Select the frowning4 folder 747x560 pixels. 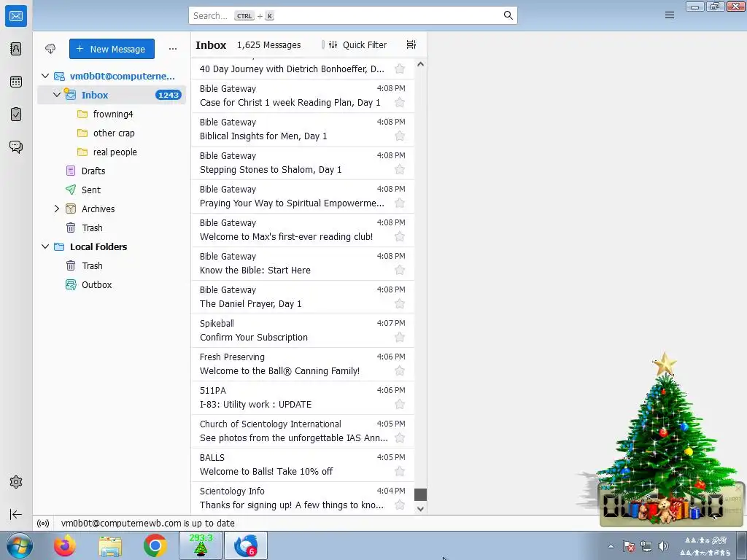(x=112, y=114)
